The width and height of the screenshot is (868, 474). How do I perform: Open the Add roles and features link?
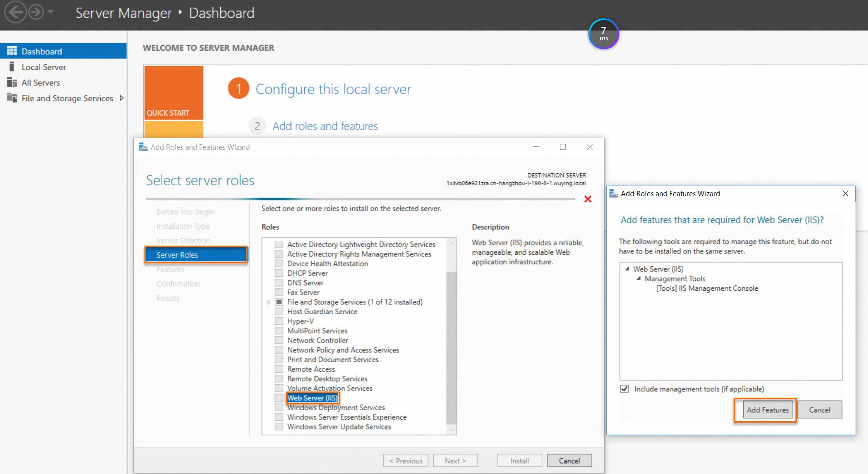[325, 126]
